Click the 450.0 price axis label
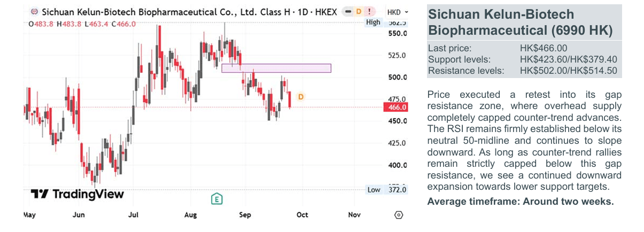This screenshot has width=644, height=232. pos(397,121)
